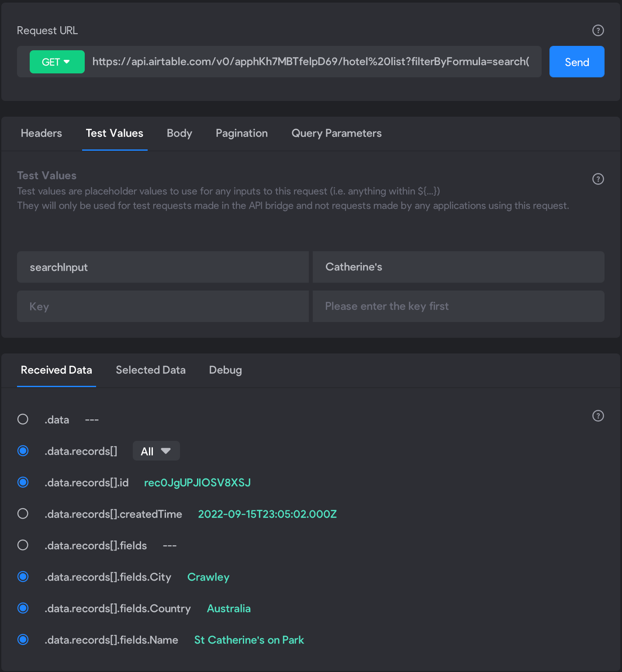This screenshot has width=622, height=672.
Task: Toggle the .data.records[].fields.City radio button
Action: tap(23, 577)
